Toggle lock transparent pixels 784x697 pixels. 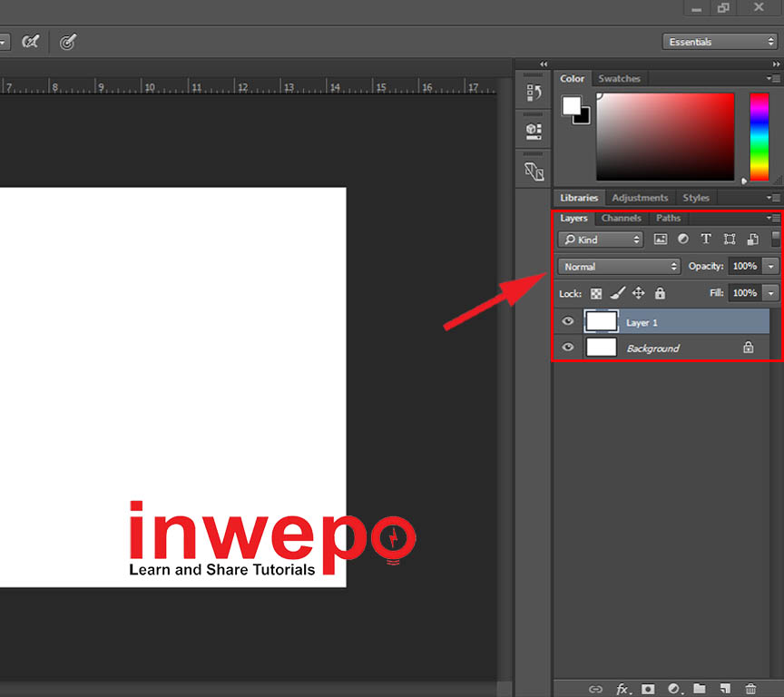pos(596,293)
